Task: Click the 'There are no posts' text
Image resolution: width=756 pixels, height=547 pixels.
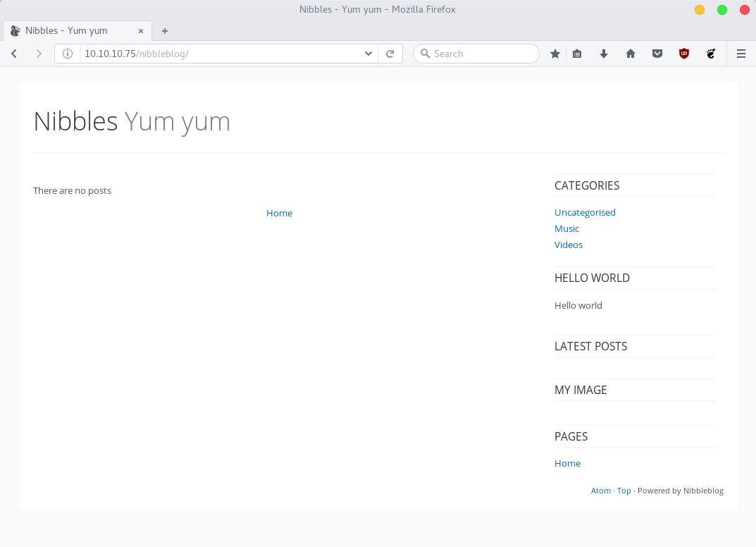Action: coord(73,190)
